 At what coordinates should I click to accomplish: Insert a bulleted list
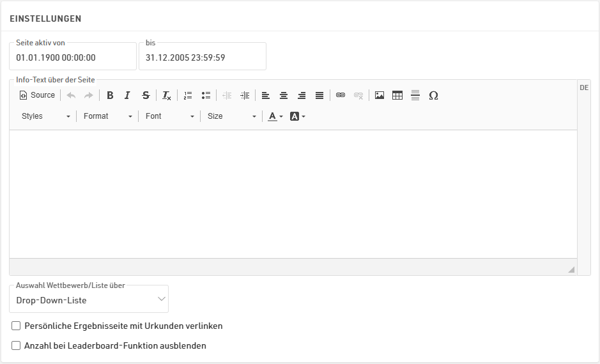[206, 95]
